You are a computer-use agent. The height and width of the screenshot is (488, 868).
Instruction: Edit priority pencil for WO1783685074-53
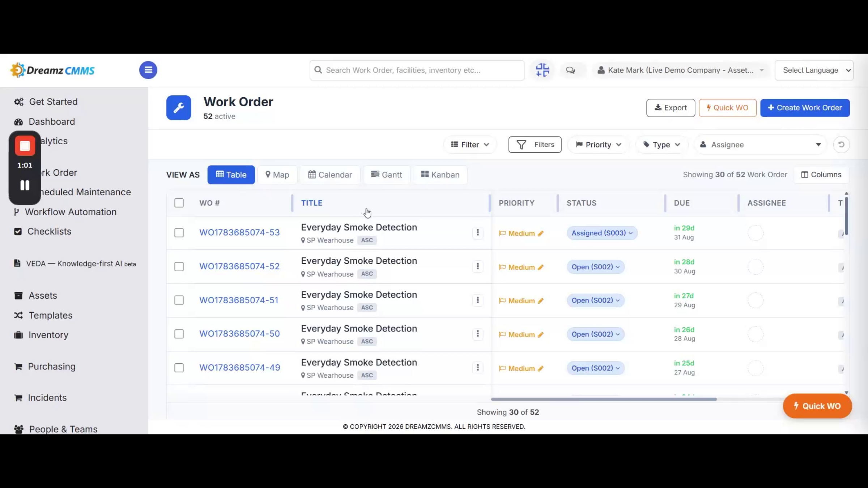point(541,234)
